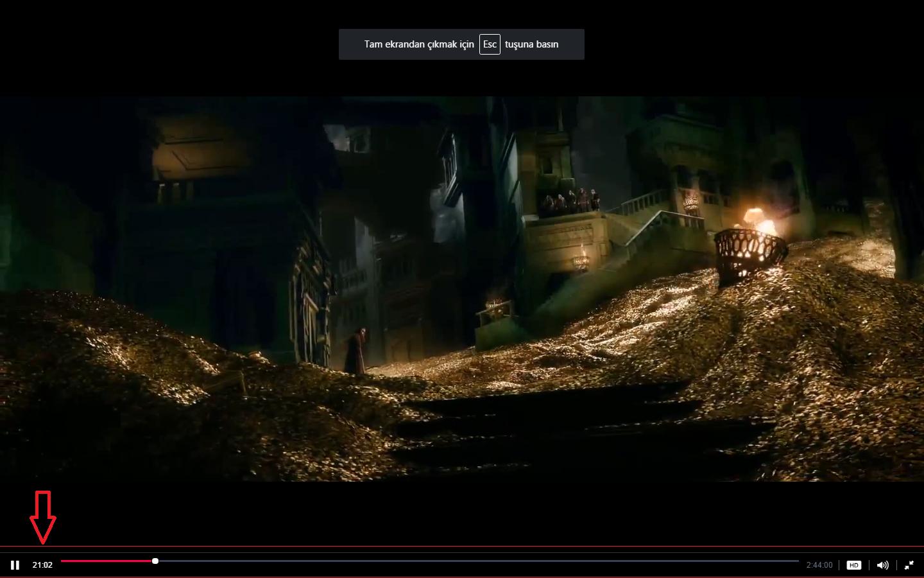Toggle the HD quality badge
The image size is (924, 578).
pos(853,565)
